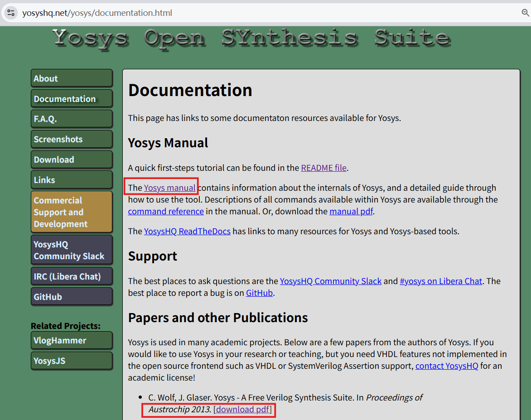531x420 pixels.
Task: Click the zoom magnifier icon in address bar
Action: (525, 13)
